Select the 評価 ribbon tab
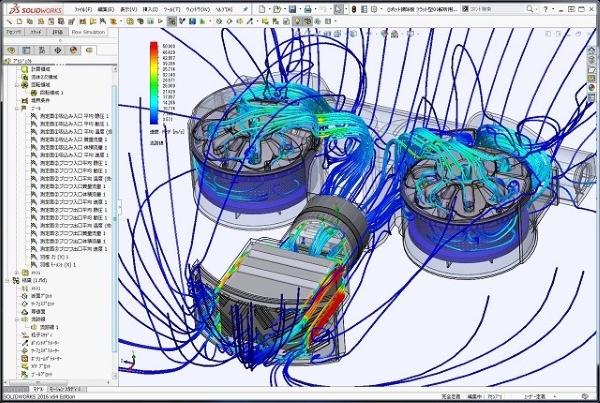Image resolution: width=600 pixels, height=403 pixels. coord(58,32)
